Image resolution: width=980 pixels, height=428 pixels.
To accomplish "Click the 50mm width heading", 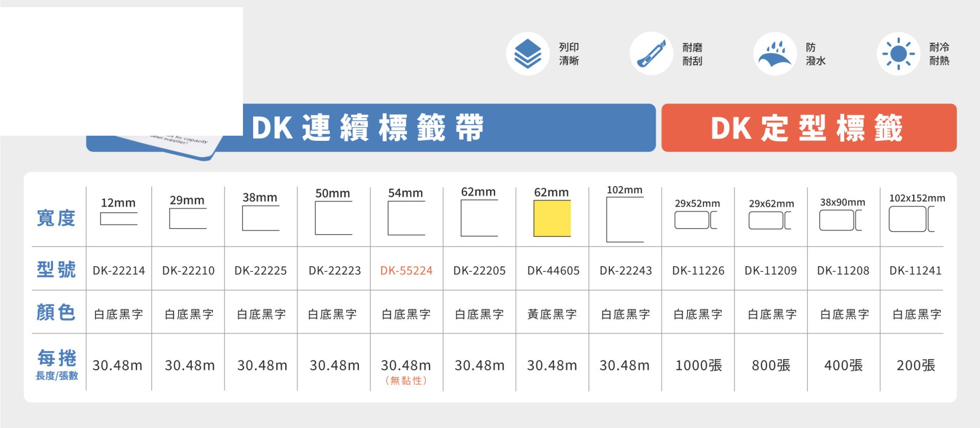I will (333, 194).
